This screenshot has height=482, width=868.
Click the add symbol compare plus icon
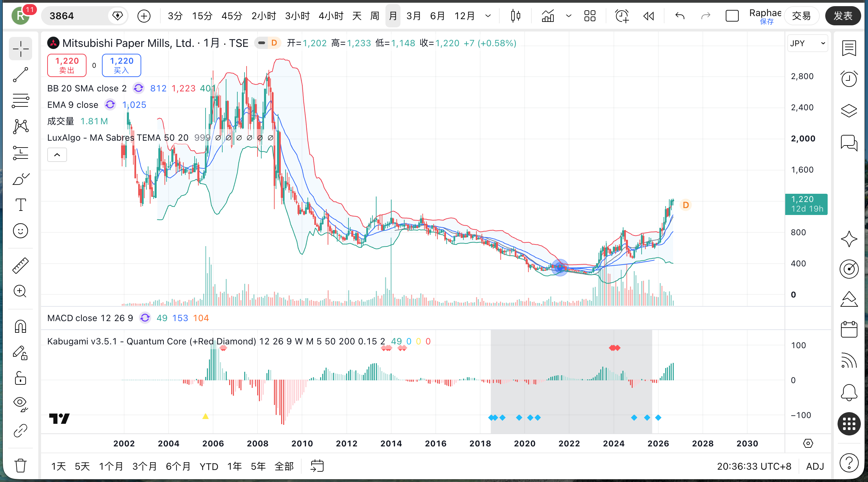[144, 16]
